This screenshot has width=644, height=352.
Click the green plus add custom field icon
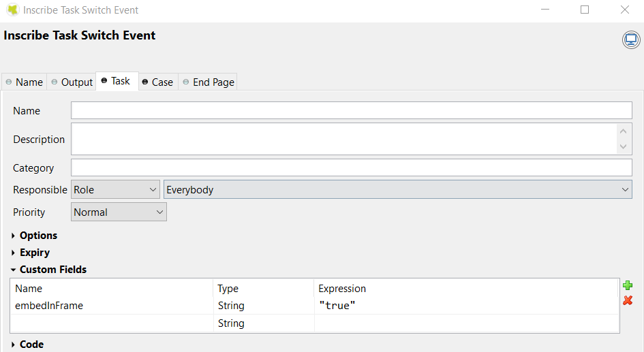click(x=628, y=285)
